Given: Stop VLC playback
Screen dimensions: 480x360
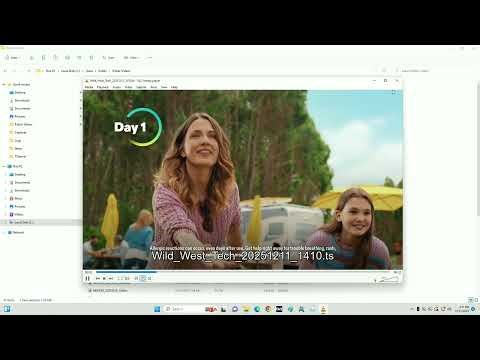Looking at the screenshot, I should point(104,278).
